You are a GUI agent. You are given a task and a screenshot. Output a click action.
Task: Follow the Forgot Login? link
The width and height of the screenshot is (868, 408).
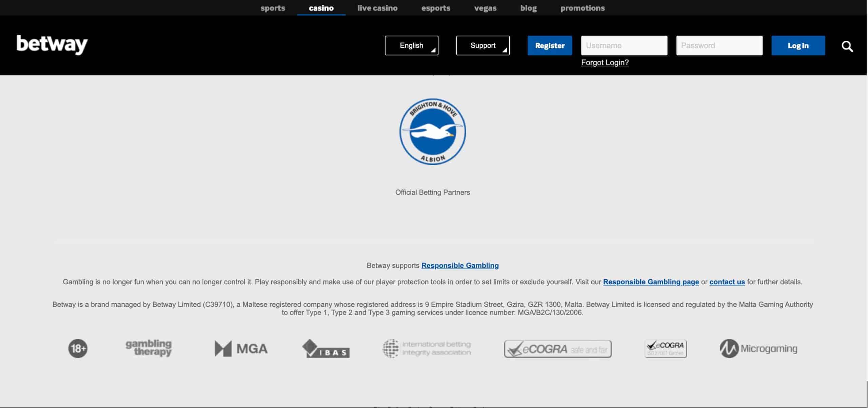605,62
